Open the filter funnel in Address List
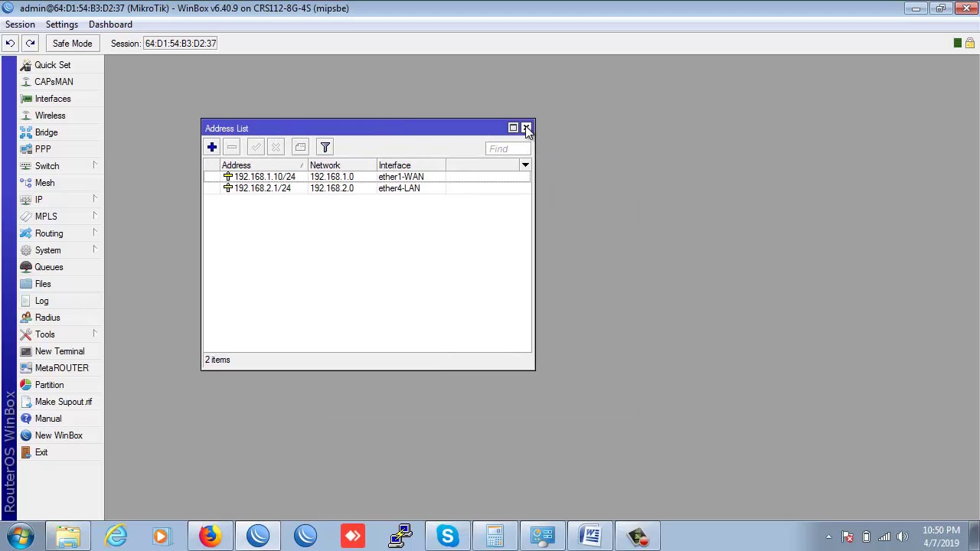Viewport: 980px width, 551px height. [325, 147]
